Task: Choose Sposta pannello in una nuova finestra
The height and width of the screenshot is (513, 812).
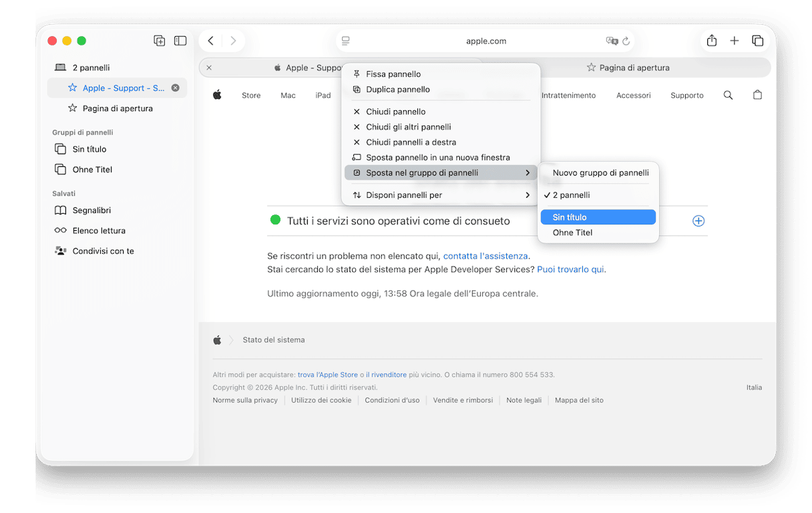Action: 441,158
